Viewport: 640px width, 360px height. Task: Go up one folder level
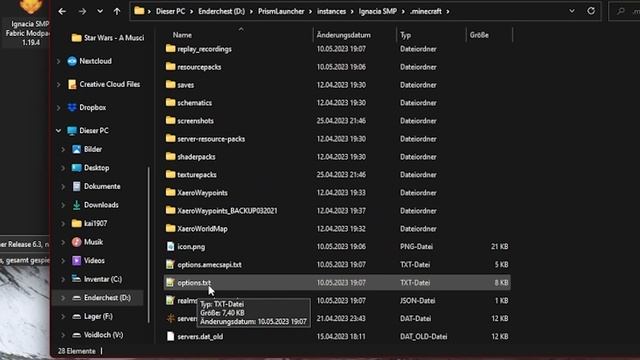117,11
